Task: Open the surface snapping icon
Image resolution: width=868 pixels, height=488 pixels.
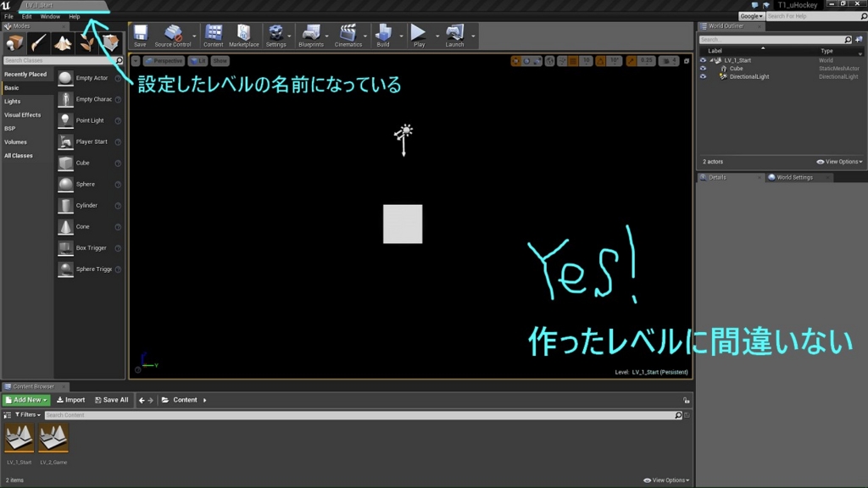Action: [x=562, y=61]
